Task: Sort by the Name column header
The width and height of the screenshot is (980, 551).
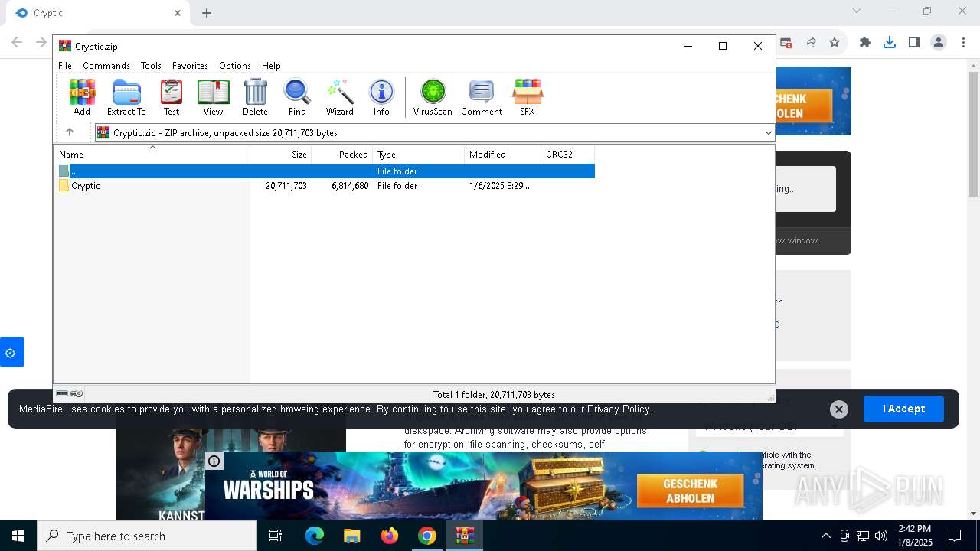Action: click(x=152, y=155)
